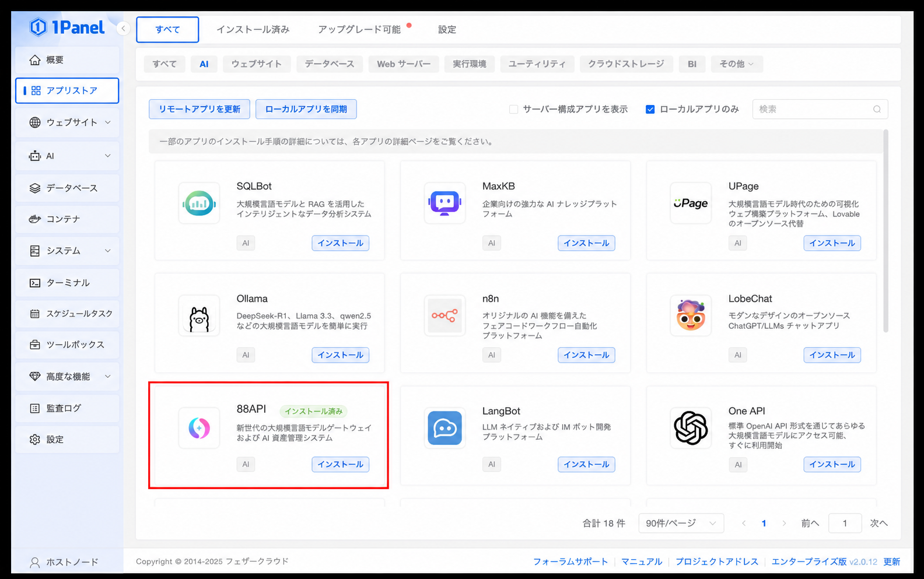Open the 設定 top tab
The height and width of the screenshot is (579, 924).
(447, 29)
